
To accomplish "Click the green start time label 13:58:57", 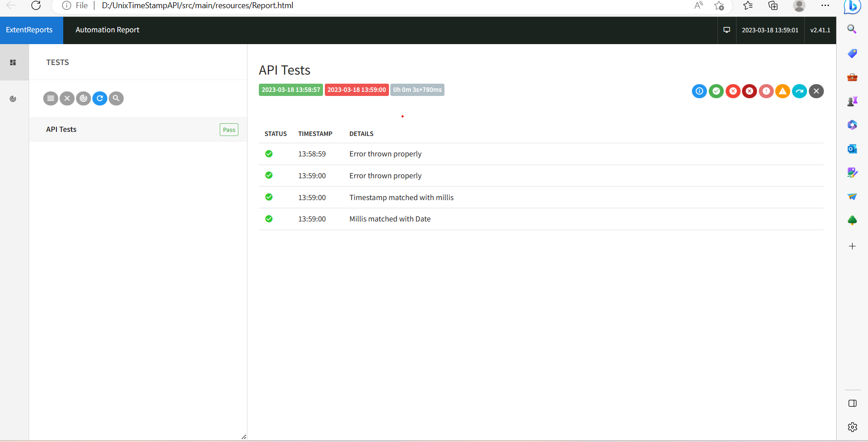I will (291, 90).
